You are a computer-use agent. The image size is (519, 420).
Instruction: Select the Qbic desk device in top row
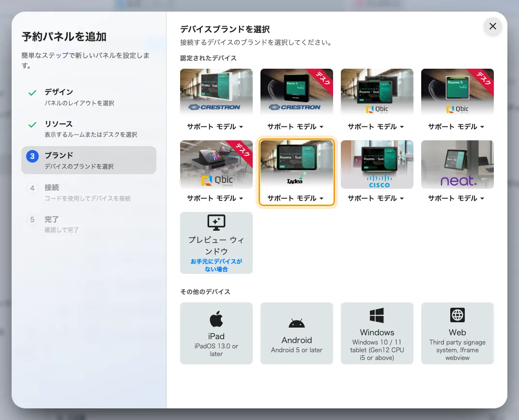coord(458,91)
